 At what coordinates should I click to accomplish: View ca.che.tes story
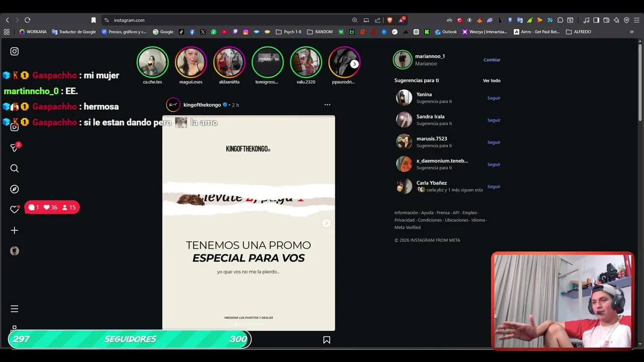[152, 62]
